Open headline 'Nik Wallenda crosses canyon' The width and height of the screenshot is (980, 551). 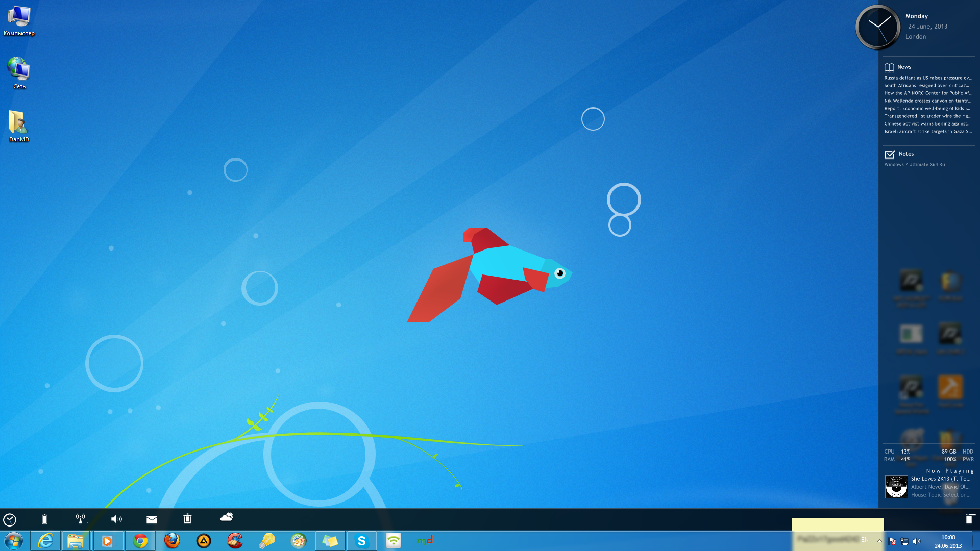click(927, 101)
